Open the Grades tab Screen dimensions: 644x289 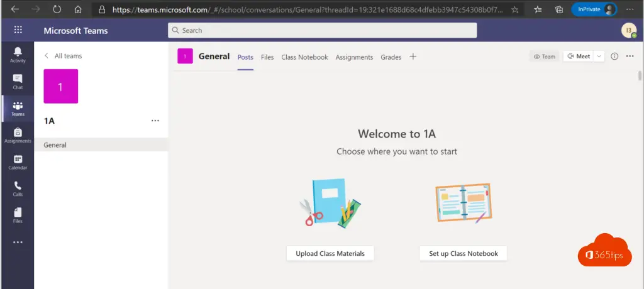(x=391, y=57)
